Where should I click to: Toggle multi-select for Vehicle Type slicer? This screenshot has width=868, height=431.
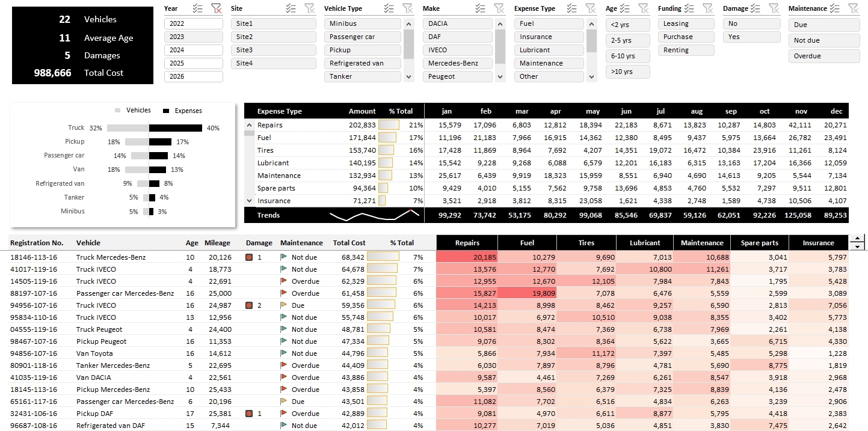389,8
